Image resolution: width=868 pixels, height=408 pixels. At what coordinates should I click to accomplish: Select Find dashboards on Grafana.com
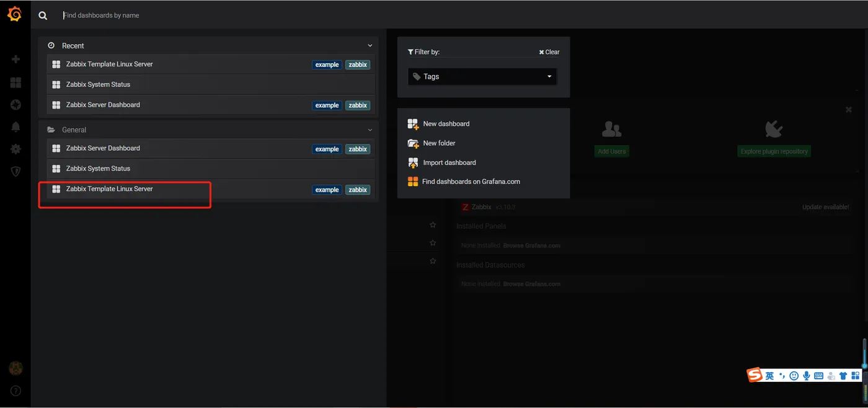click(464, 182)
